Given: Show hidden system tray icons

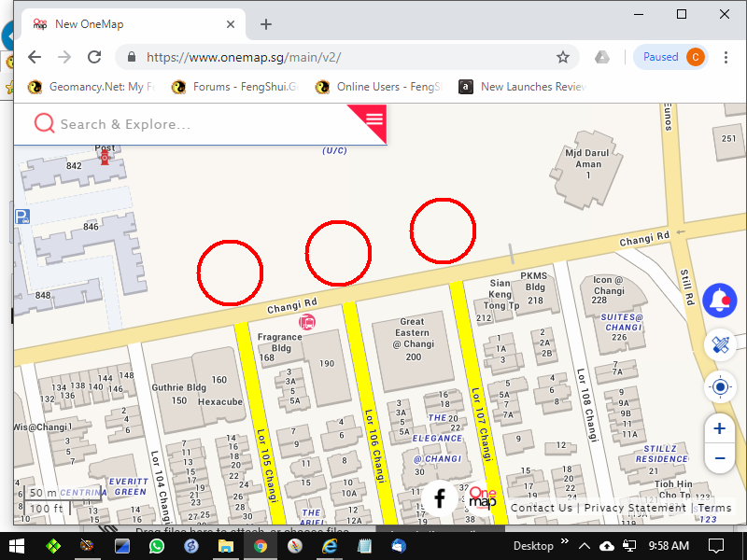Looking at the screenshot, I should (x=585, y=546).
